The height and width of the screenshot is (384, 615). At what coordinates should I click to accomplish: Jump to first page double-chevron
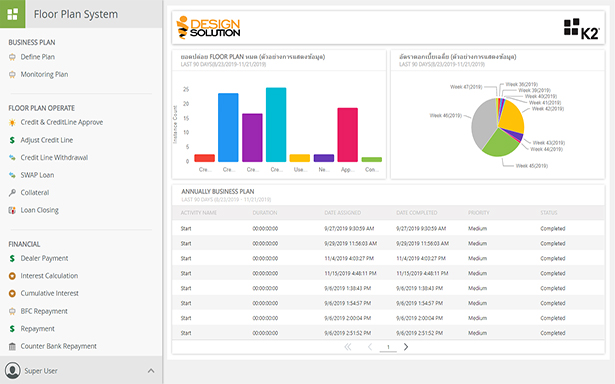coord(348,347)
